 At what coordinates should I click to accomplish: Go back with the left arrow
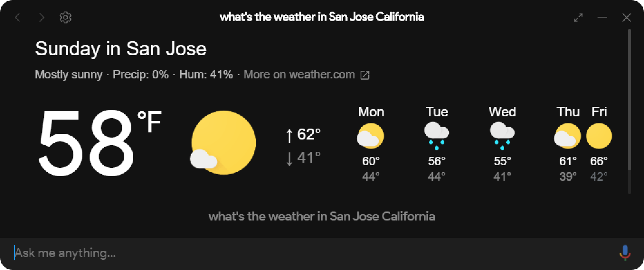click(x=18, y=17)
